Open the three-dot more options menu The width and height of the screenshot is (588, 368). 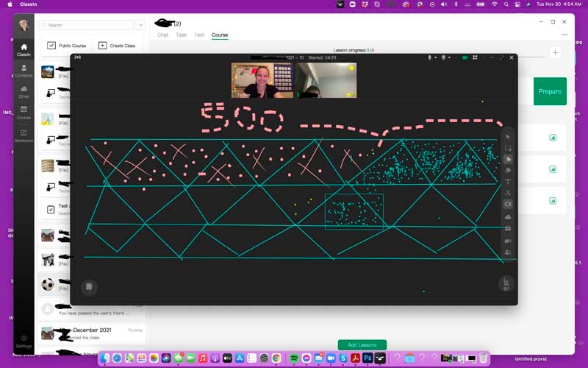(564, 35)
